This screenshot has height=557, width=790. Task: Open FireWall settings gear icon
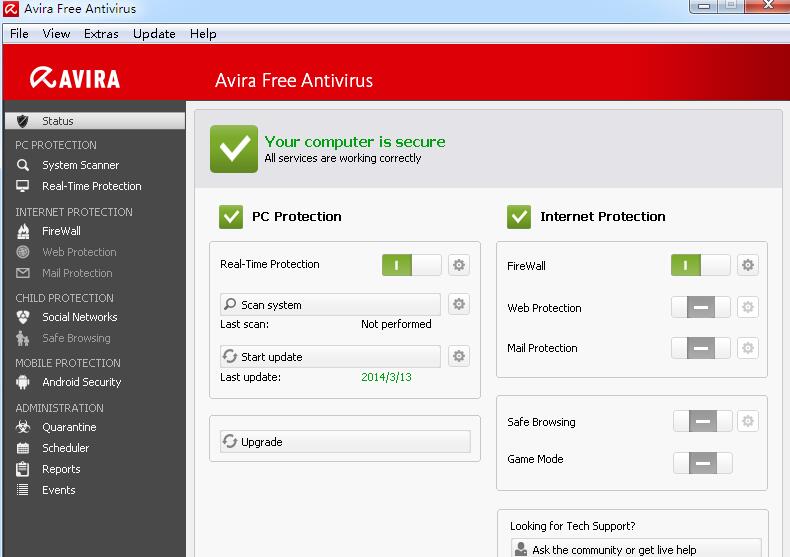[747, 265]
